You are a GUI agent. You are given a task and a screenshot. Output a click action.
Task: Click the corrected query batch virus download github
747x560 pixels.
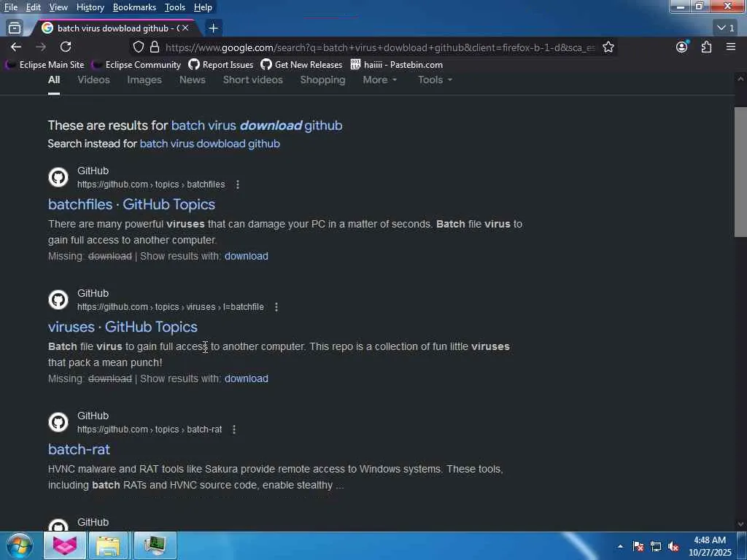click(257, 125)
